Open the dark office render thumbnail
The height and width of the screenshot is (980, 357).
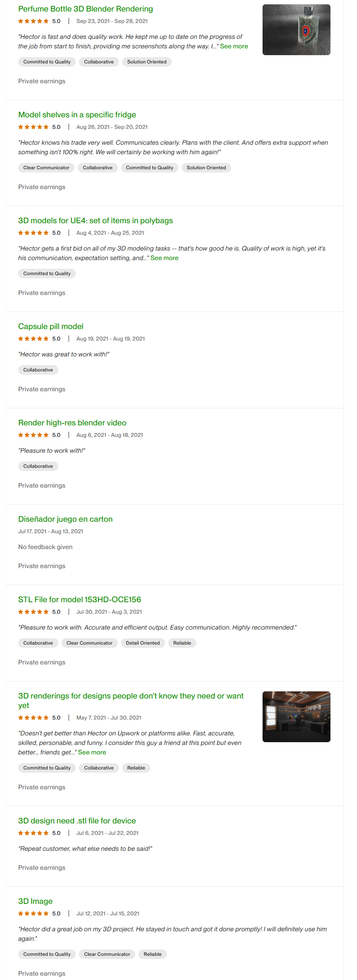pyautogui.click(x=296, y=717)
